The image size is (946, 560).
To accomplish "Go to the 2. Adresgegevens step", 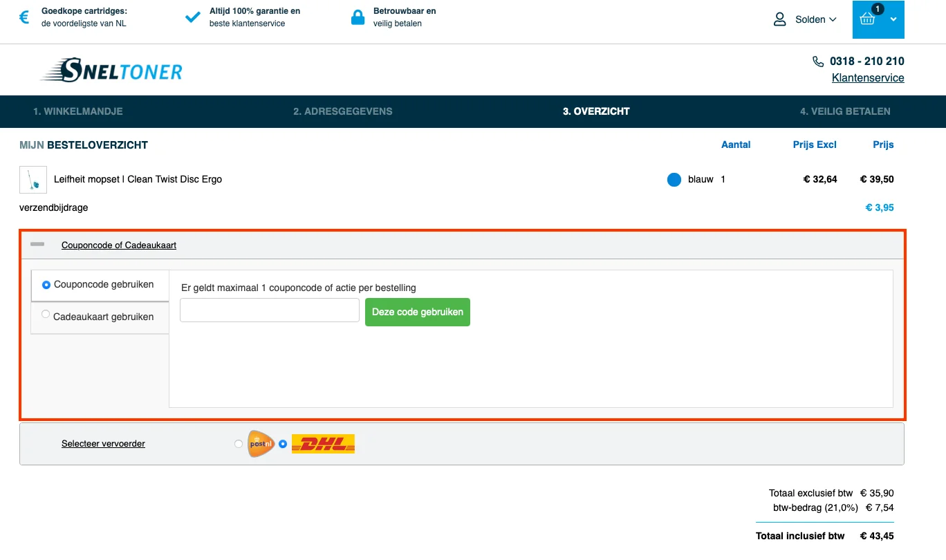I will pos(342,111).
